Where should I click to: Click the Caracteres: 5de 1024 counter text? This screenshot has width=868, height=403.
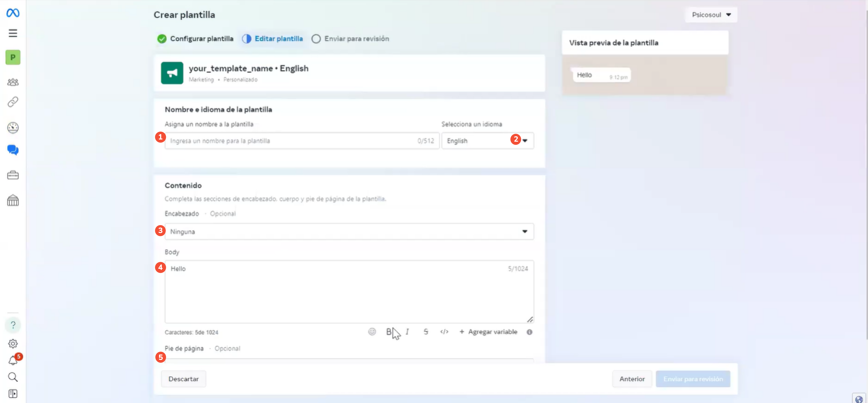coord(191,332)
